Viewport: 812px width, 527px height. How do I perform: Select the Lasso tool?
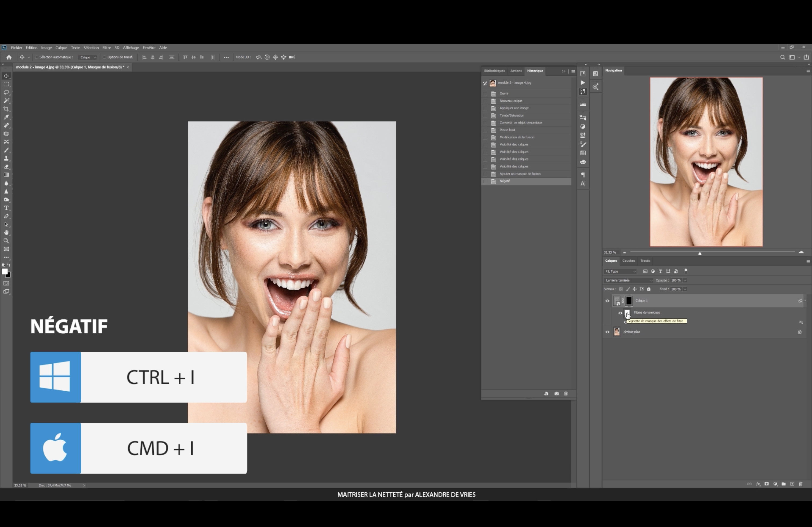6,92
